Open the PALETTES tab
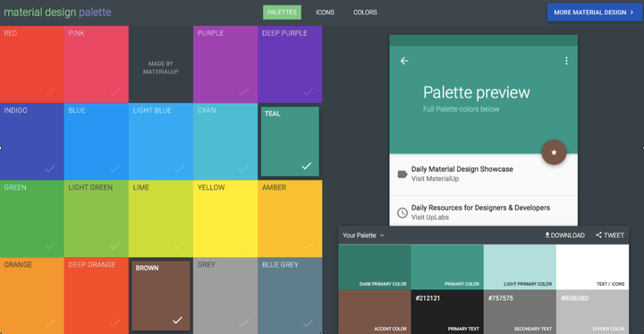The height and width of the screenshot is (334, 644). pyautogui.click(x=282, y=13)
